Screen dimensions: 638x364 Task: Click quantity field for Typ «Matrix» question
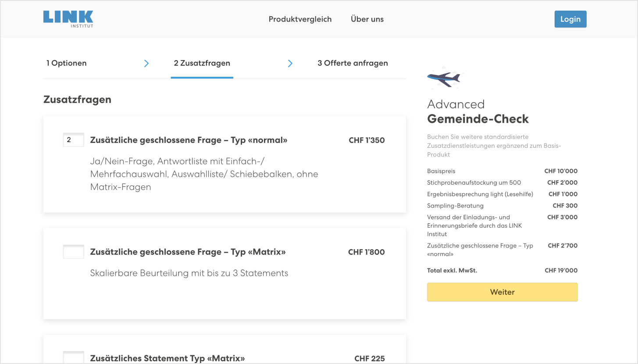[x=74, y=252]
